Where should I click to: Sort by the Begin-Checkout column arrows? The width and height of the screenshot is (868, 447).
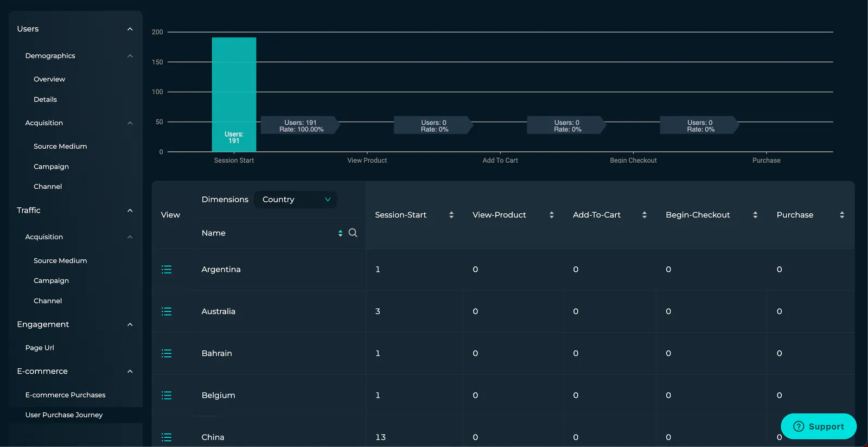(x=755, y=215)
